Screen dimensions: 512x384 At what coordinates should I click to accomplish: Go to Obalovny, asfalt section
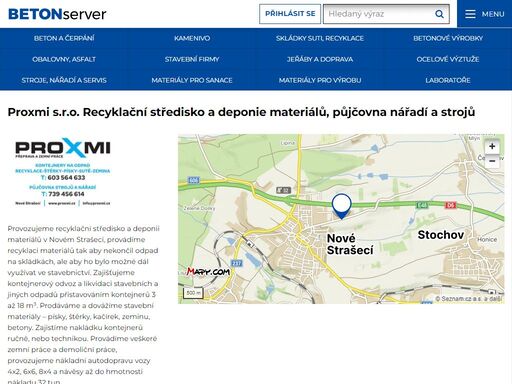(x=64, y=59)
